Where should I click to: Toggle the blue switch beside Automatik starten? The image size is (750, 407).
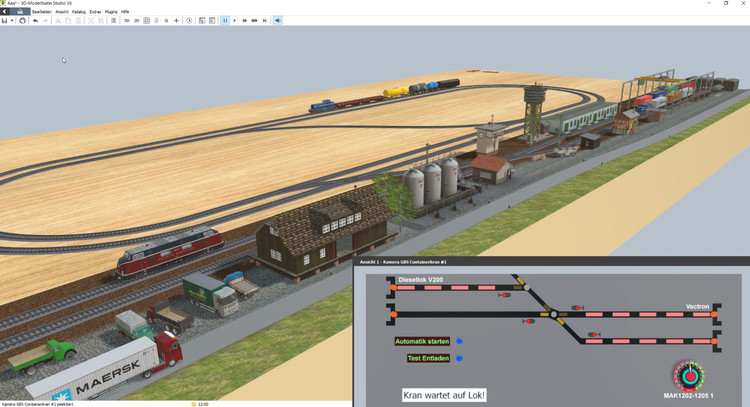(460, 342)
